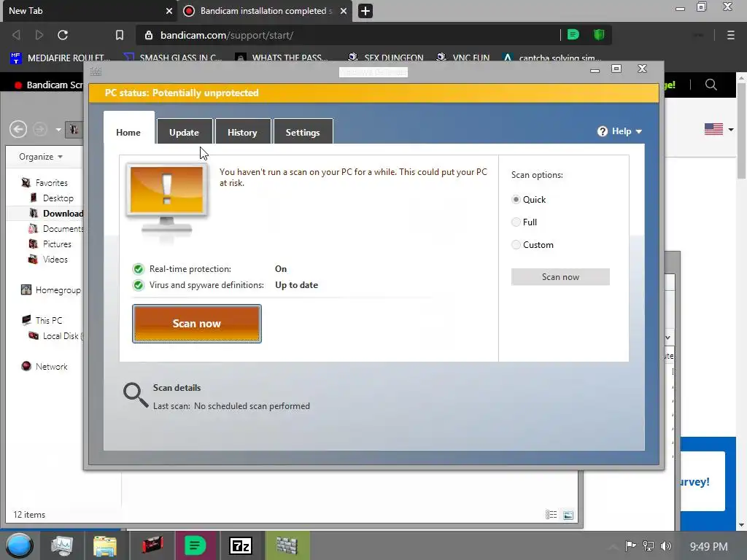This screenshot has height=560, width=747.
Task: Click the large orange Scan now button
Action: [x=197, y=323]
